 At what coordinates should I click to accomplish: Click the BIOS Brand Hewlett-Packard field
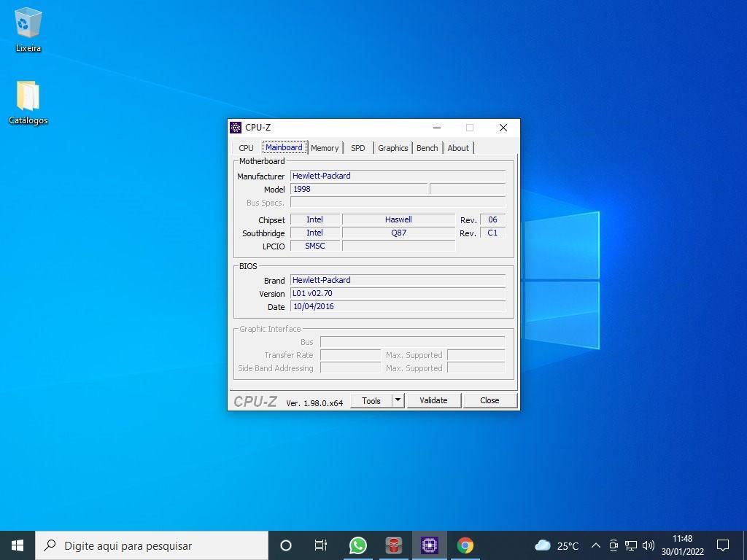pyautogui.click(x=398, y=280)
